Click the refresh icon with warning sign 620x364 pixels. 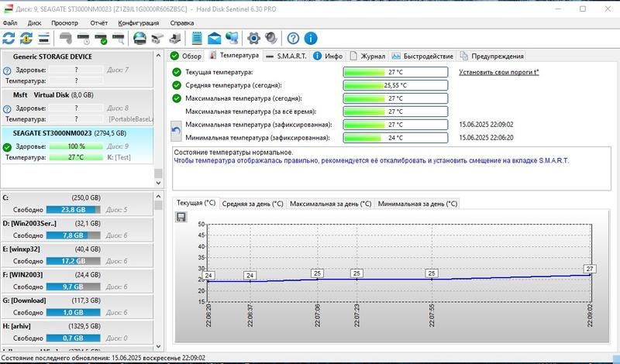tap(26, 39)
